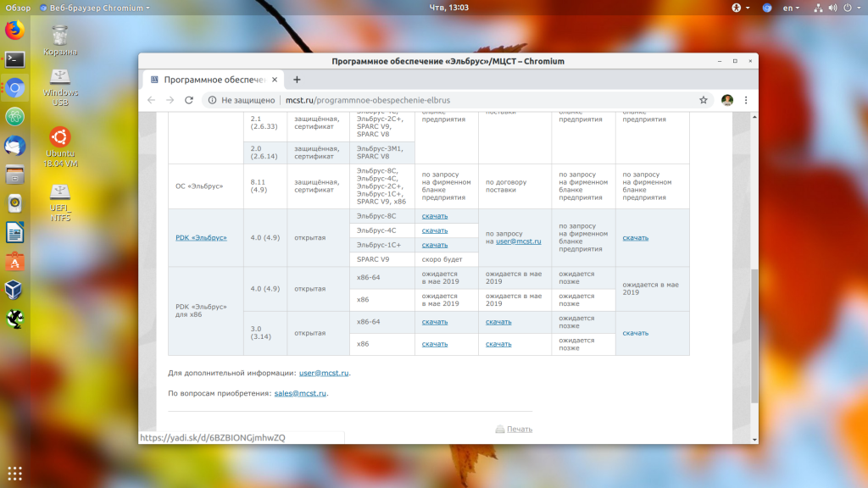Open the Ubuntu 18.04 VM desktop icon
The image size is (868, 488).
coord(60,147)
